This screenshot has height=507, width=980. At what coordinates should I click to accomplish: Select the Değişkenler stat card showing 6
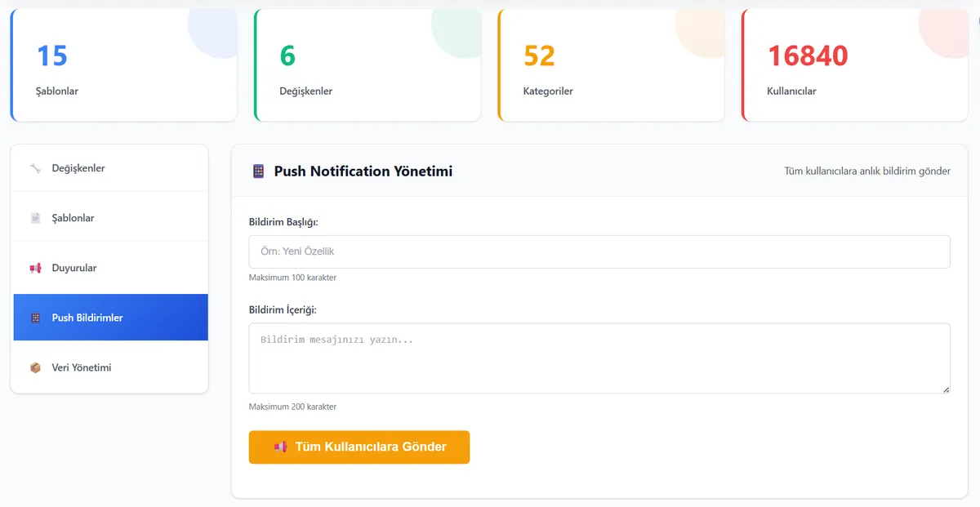[367, 67]
